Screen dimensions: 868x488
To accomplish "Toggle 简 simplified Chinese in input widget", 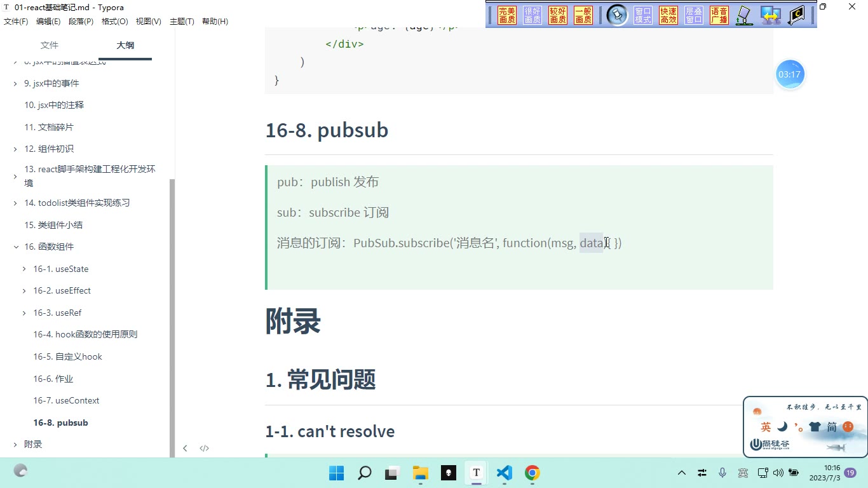I will (x=832, y=427).
